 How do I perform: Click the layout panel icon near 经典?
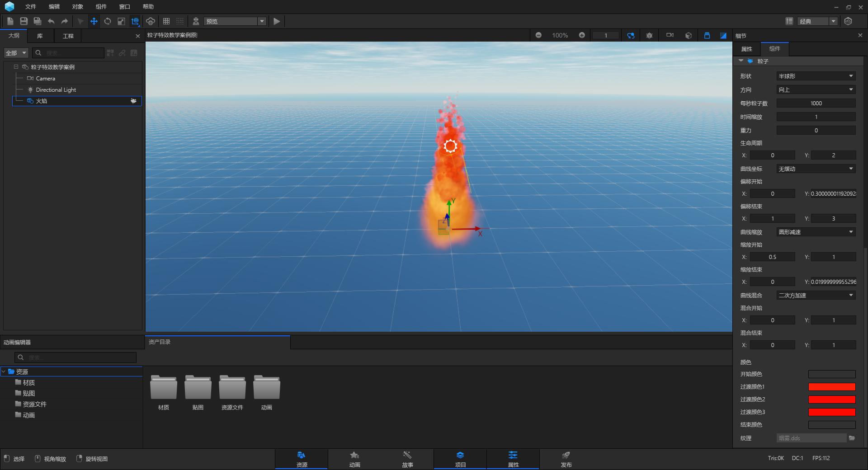[x=789, y=21]
